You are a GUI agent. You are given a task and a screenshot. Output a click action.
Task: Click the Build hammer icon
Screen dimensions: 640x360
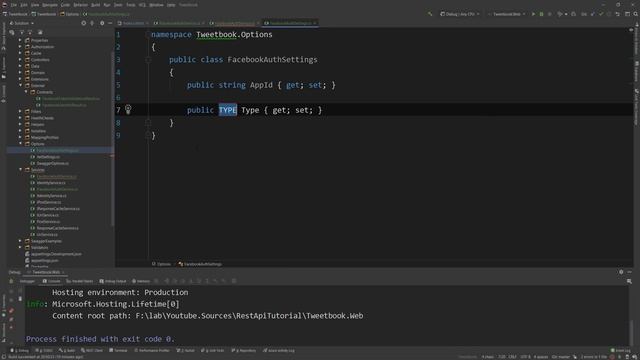coord(430,14)
